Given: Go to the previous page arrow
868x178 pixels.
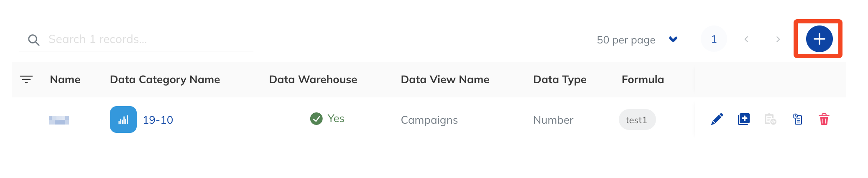Looking at the screenshot, I should click(746, 39).
